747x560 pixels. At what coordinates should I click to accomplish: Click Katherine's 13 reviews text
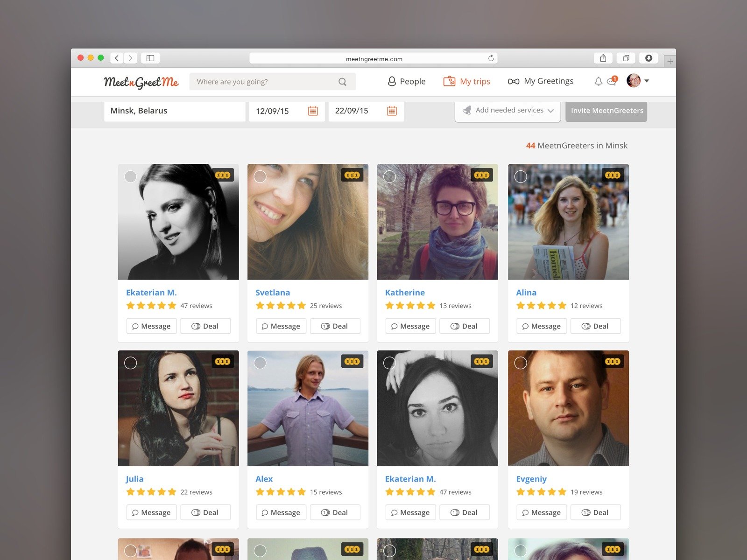(x=455, y=306)
